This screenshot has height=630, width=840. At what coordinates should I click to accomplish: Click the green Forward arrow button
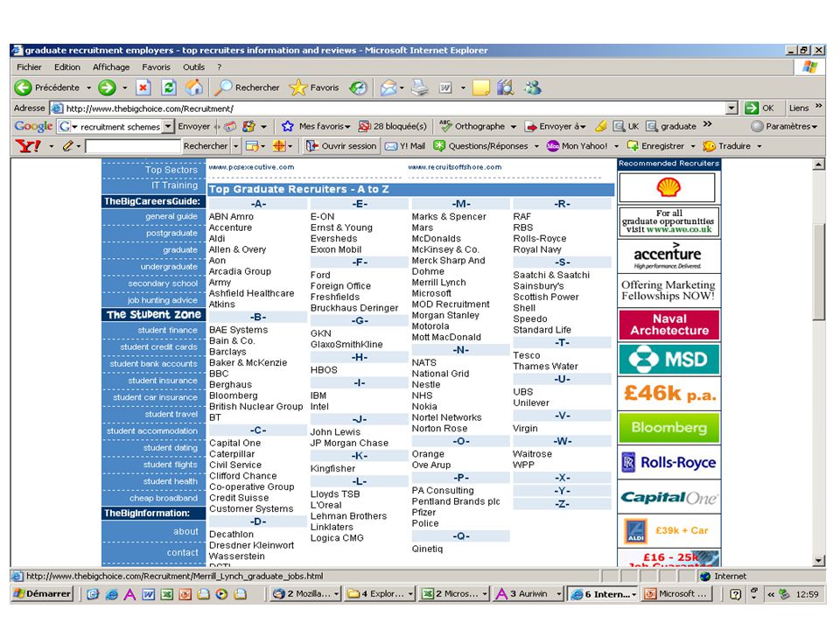click(x=107, y=87)
